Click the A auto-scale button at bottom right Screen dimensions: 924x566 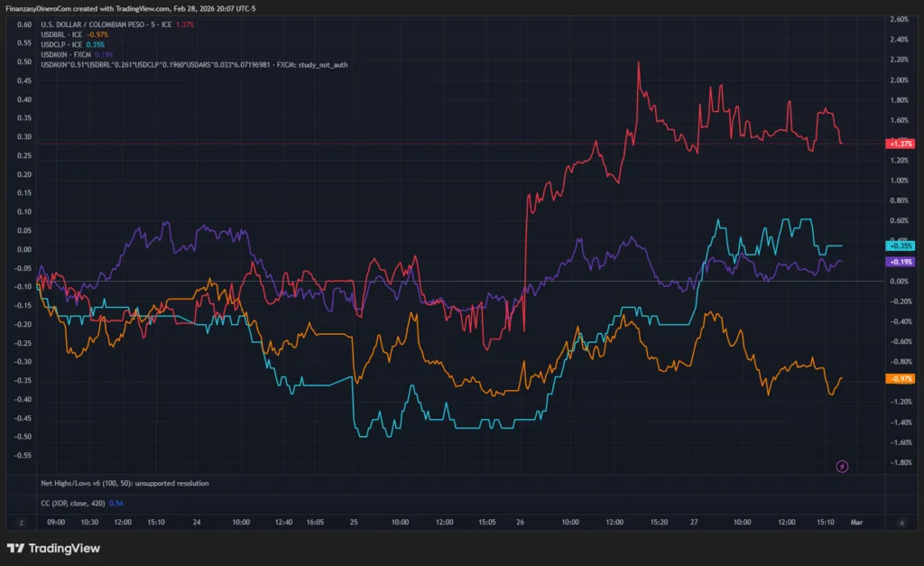(902, 522)
